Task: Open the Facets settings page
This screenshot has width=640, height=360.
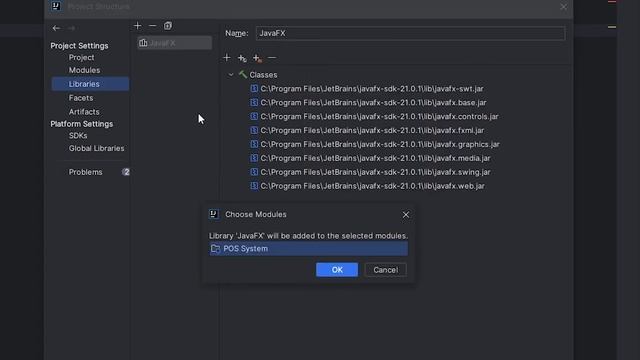Action: coord(81,98)
